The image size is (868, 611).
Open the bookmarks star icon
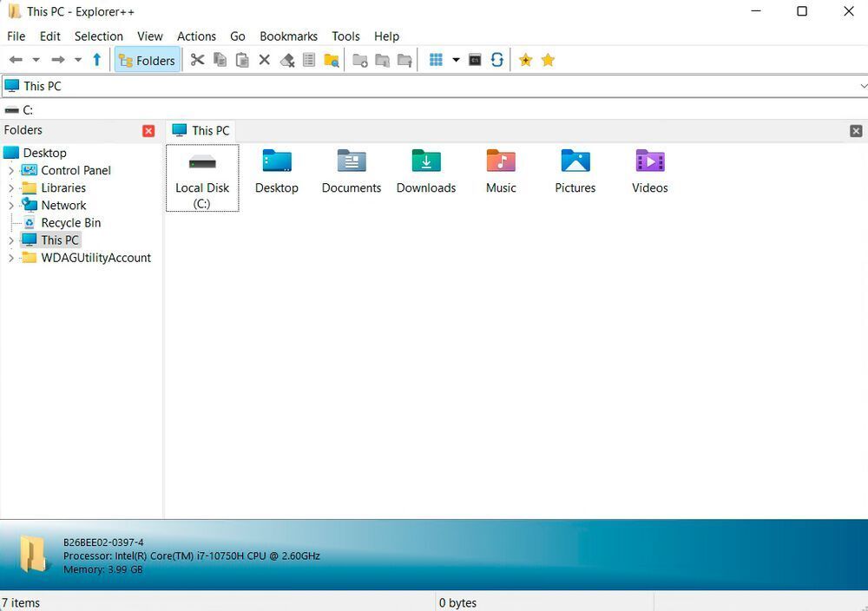coord(548,60)
